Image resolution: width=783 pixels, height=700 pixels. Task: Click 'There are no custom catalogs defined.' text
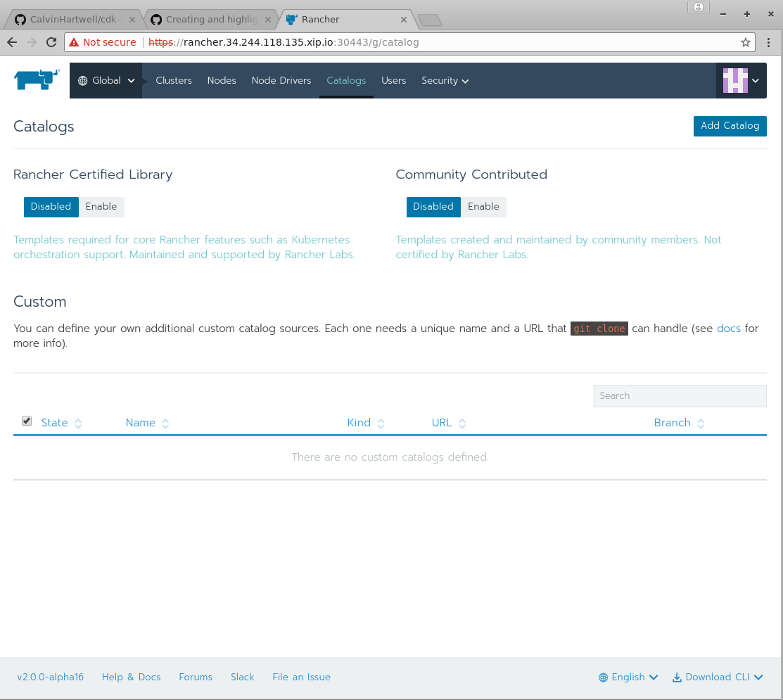pos(390,457)
